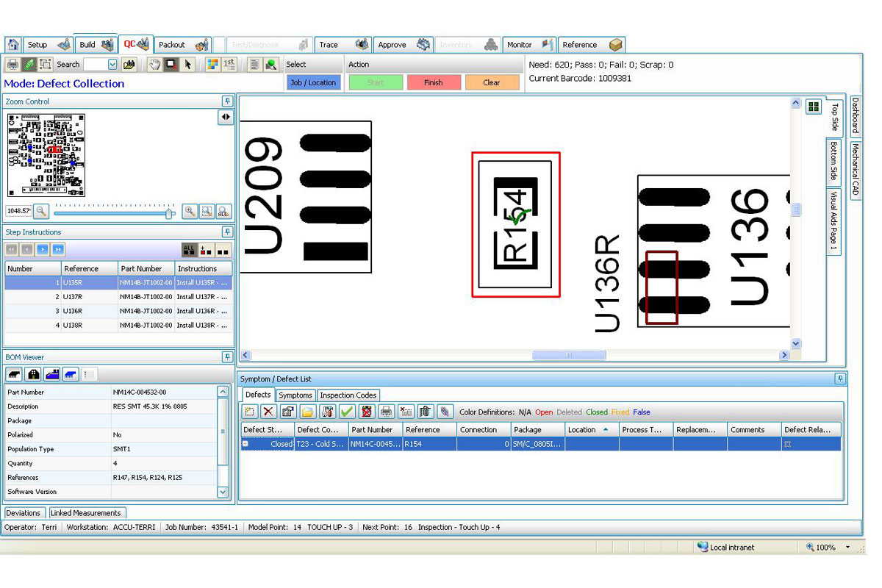Screen dimensions: 882x588
Task: Click the delete defect red X icon
Action: point(268,412)
